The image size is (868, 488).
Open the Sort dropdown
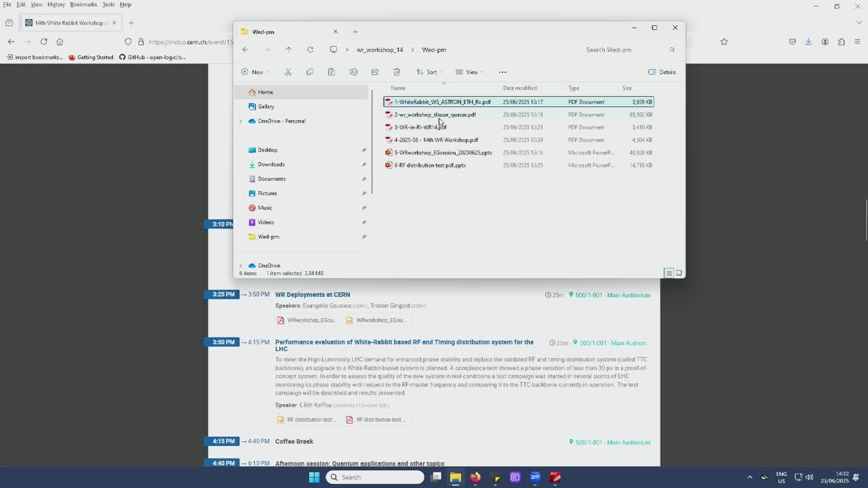[429, 72]
